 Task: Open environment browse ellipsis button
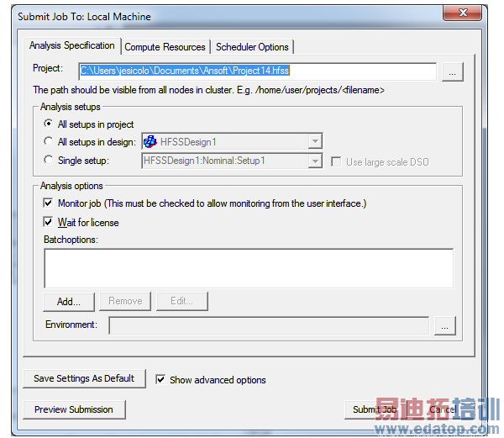445,325
